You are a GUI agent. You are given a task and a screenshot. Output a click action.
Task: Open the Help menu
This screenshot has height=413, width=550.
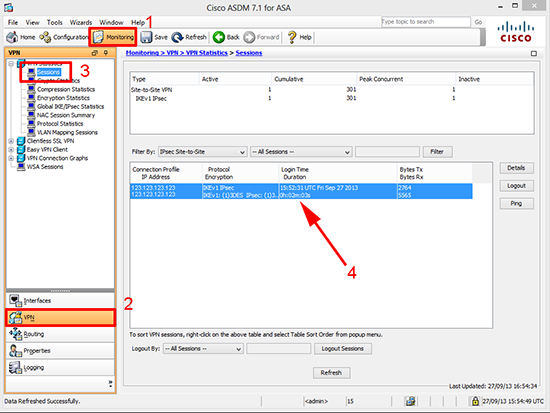pos(138,22)
